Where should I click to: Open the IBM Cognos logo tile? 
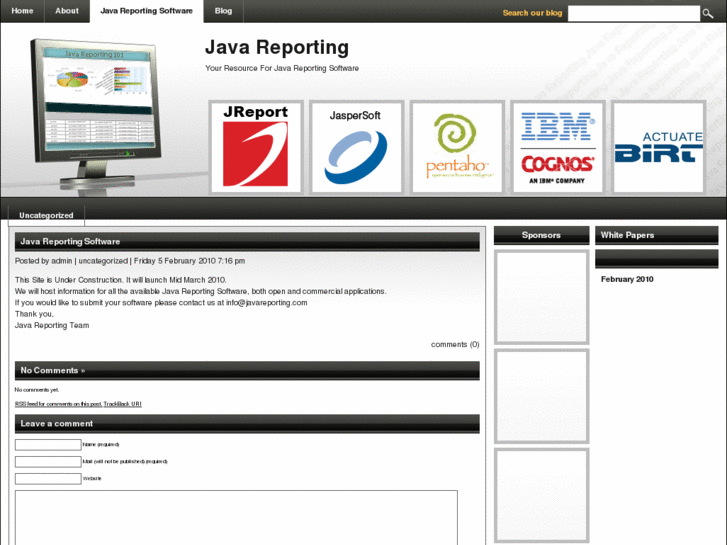click(558, 147)
